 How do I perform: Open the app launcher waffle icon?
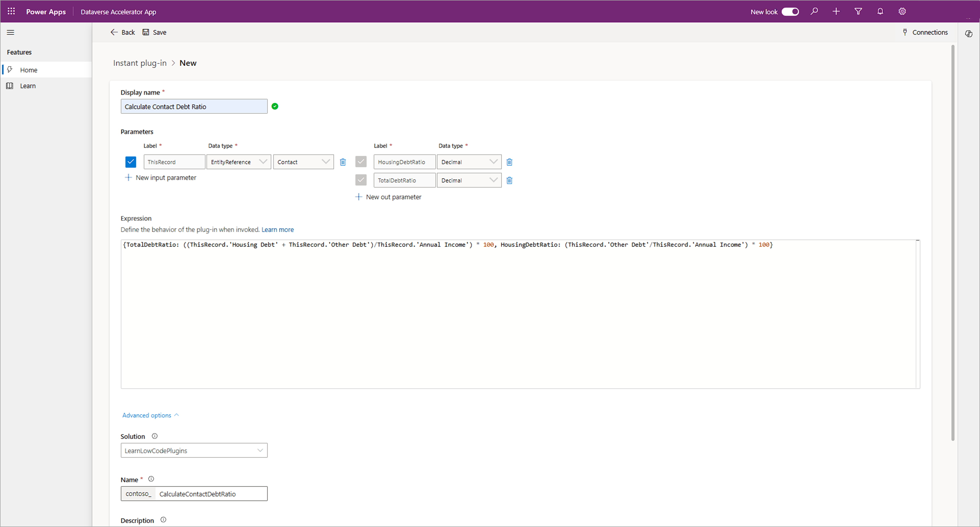(x=11, y=11)
